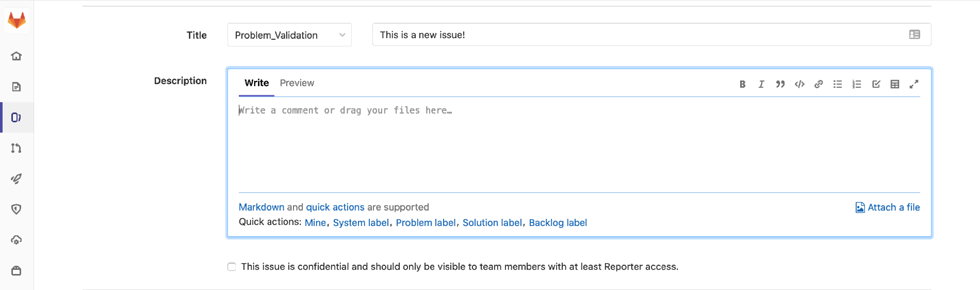Open the Issues sidebar icon
Viewport: 980px width, 290px height.
[17, 118]
